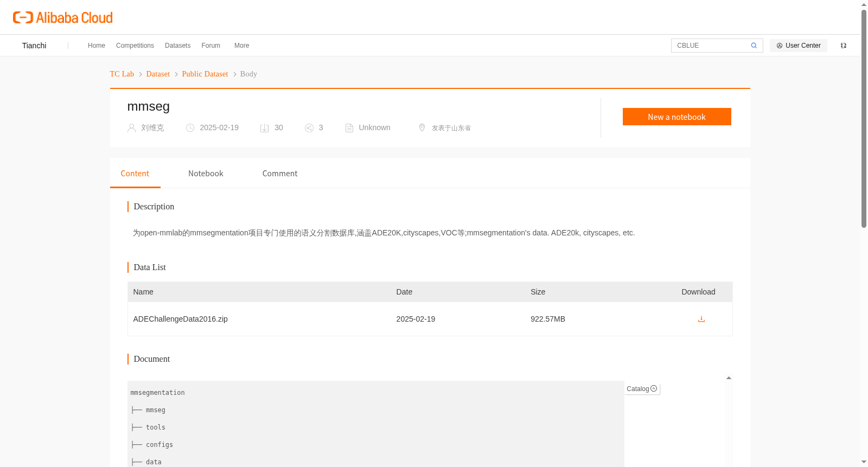Click the 2025-02-19 date cell in table
The image size is (868, 467).
click(x=416, y=319)
